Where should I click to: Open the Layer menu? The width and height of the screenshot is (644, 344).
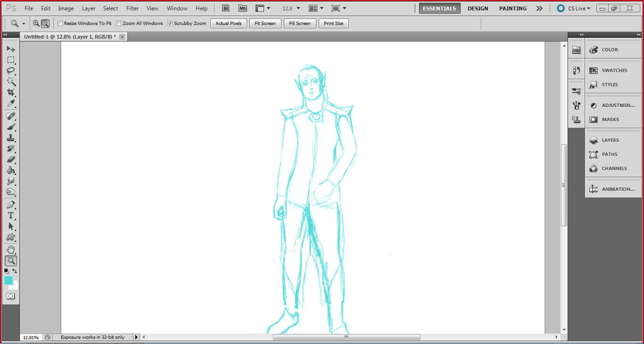(x=89, y=8)
